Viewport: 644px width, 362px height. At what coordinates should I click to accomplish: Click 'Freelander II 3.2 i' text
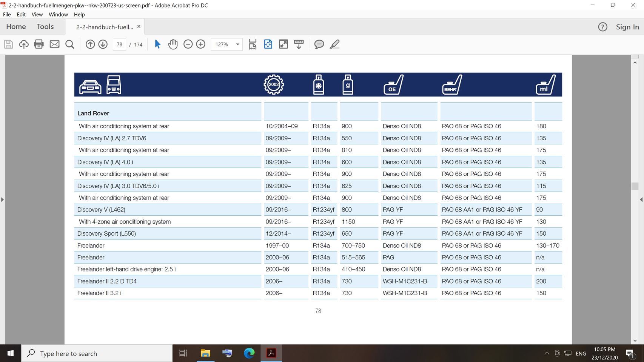[x=99, y=293]
